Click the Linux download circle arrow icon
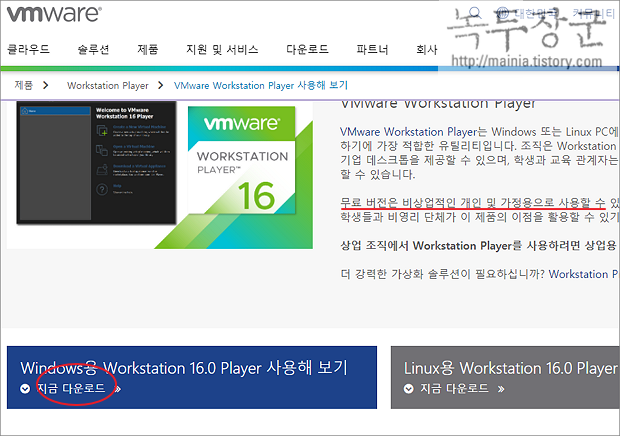620x436 pixels. click(x=408, y=389)
